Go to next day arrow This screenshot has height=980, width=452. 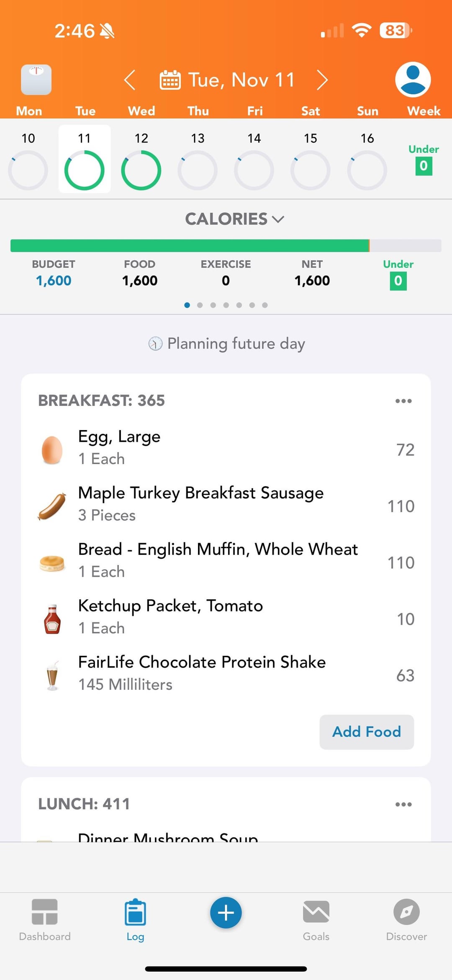point(322,80)
